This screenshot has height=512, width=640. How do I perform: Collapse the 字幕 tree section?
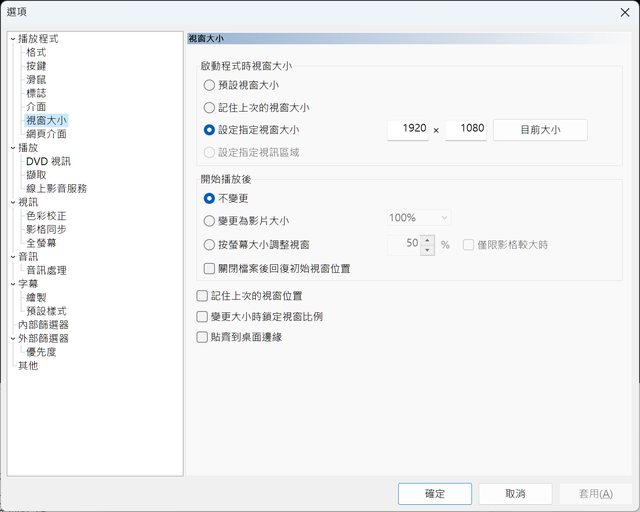tap(13, 284)
